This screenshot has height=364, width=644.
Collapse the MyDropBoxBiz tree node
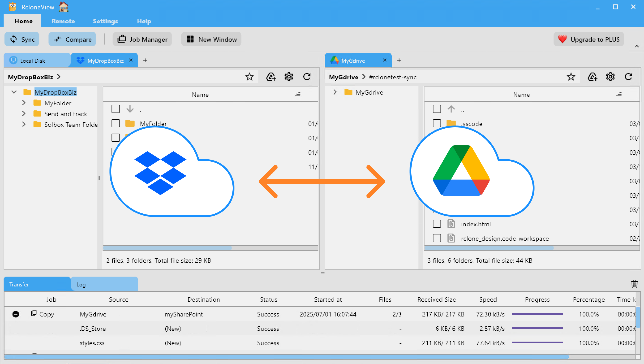click(14, 92)
